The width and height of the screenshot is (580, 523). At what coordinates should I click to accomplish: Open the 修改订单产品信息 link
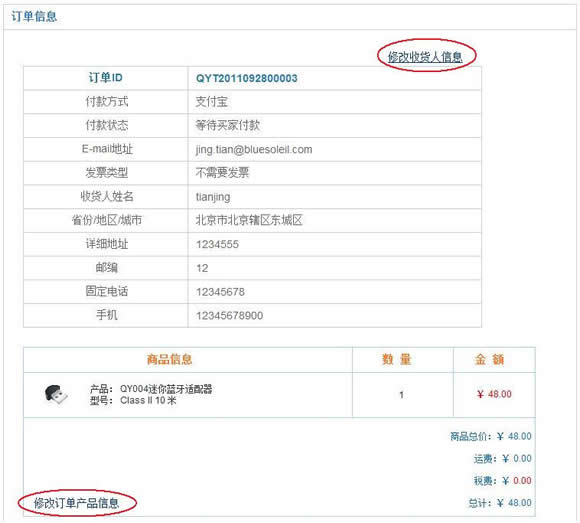tap(76, 503)
